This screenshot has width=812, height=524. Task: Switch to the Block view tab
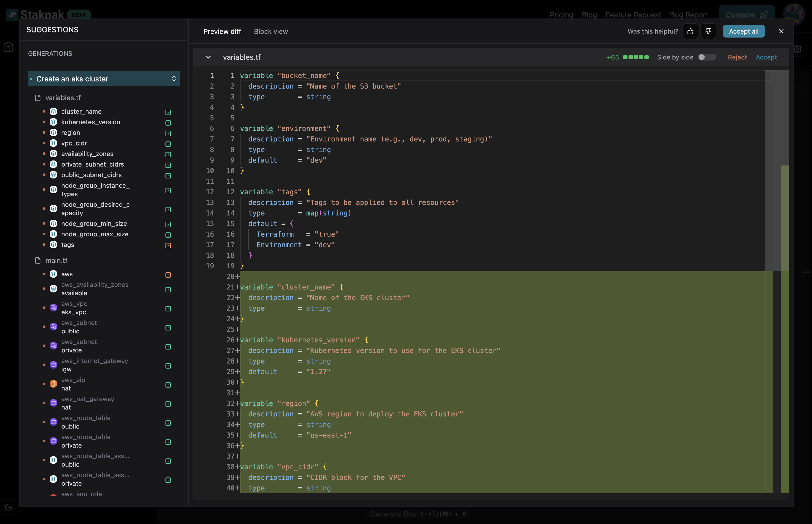tap(271, 31)
